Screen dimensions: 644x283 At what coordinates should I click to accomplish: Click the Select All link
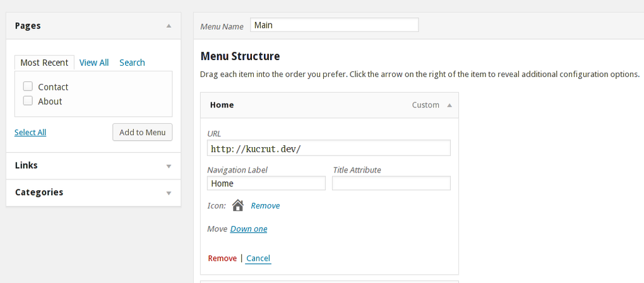point(30,132)
